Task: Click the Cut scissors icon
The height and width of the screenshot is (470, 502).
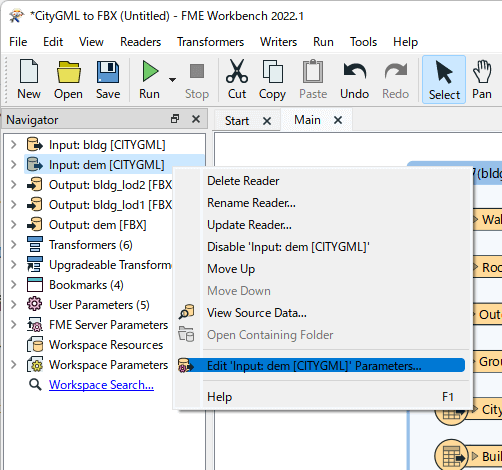Action: 237,71
